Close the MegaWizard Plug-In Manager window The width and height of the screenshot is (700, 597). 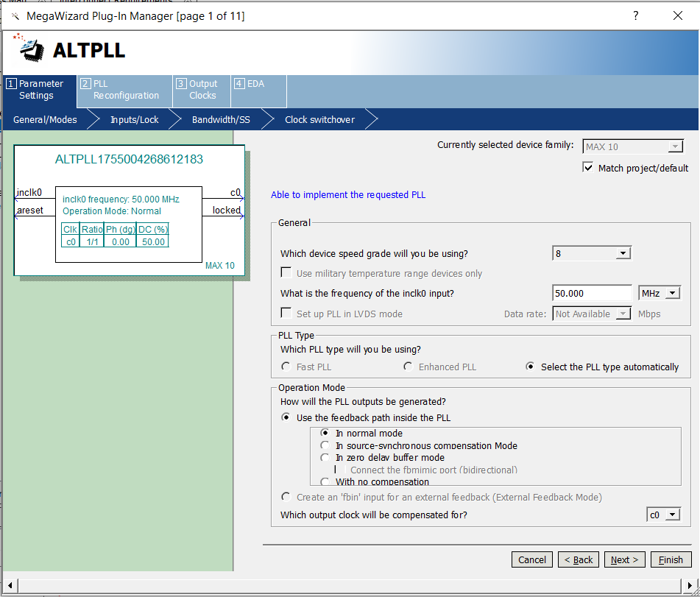pyautogui.click(x=678, y=15)
